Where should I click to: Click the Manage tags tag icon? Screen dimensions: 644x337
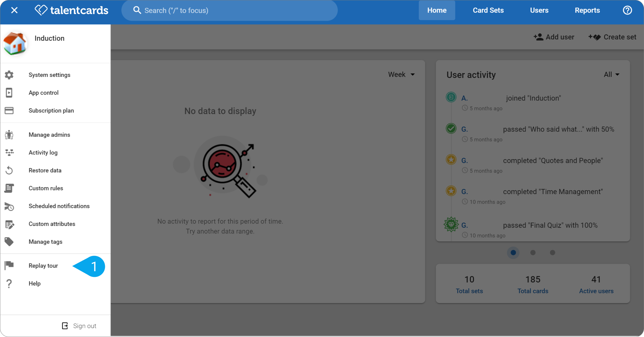tap(9, 242)
